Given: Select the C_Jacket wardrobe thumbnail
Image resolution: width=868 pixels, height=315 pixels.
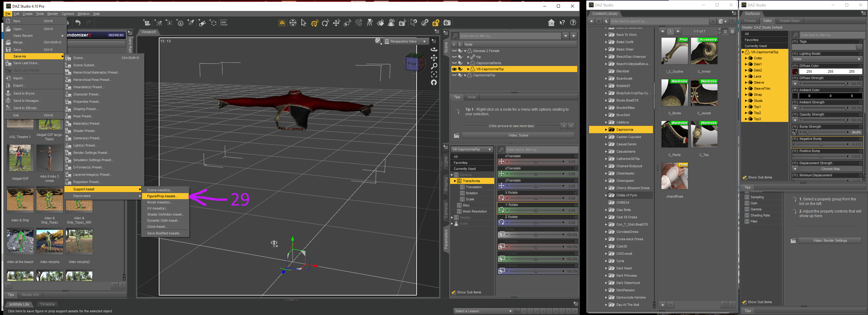Looking at the screenshot, I should click(704, 93).
